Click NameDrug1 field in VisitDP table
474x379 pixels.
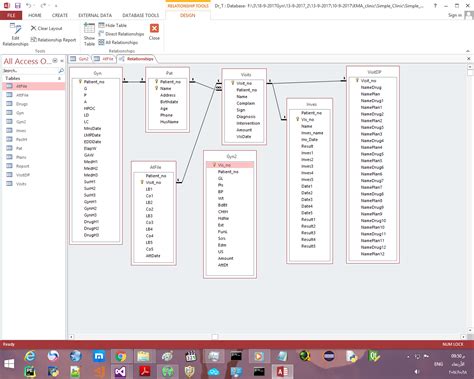point(372,101)
